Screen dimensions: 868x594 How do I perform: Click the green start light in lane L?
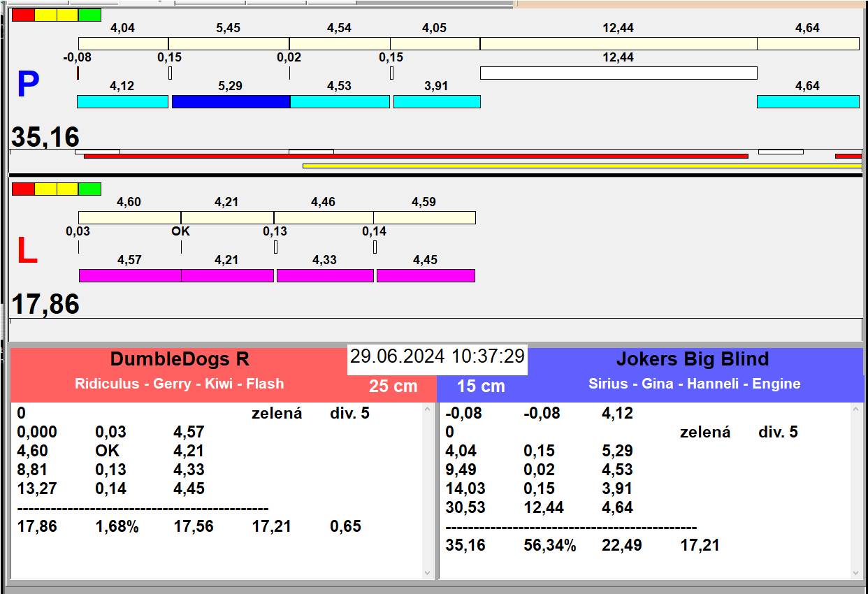[x=89, y=189]
